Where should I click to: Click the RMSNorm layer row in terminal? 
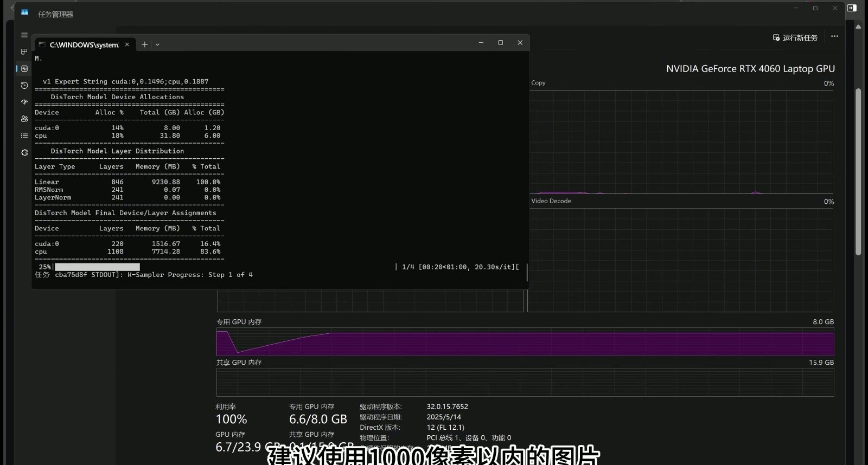click(x=127, y=190)
